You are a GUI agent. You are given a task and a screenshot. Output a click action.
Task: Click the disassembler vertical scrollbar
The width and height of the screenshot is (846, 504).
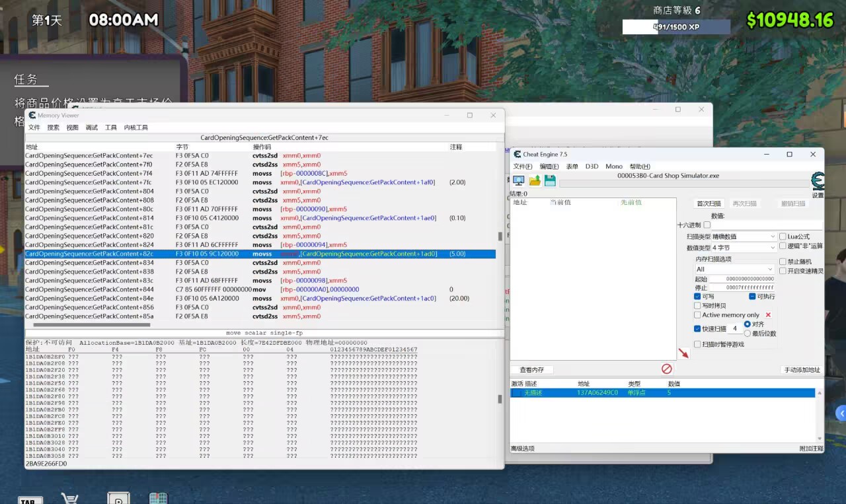point(500,236)
